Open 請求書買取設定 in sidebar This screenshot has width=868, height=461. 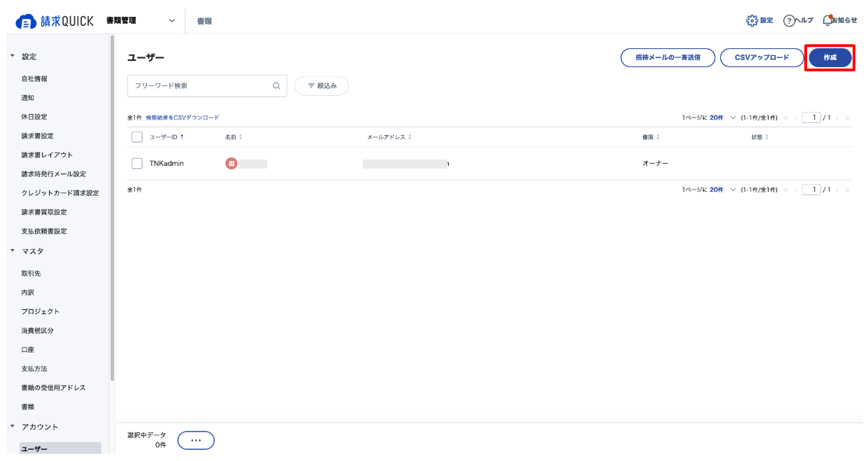tap(44, 212)
